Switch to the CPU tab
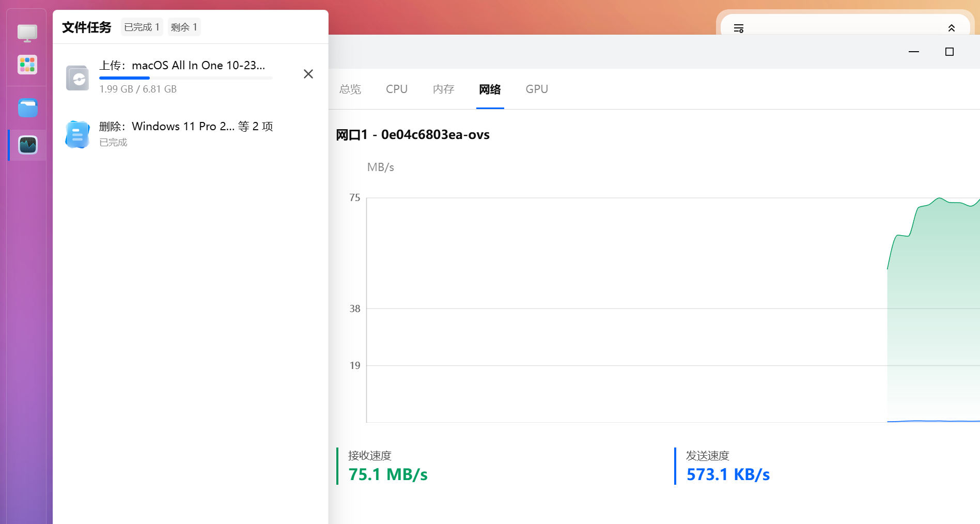Viewport: 980px width, 524px height. 397,89
